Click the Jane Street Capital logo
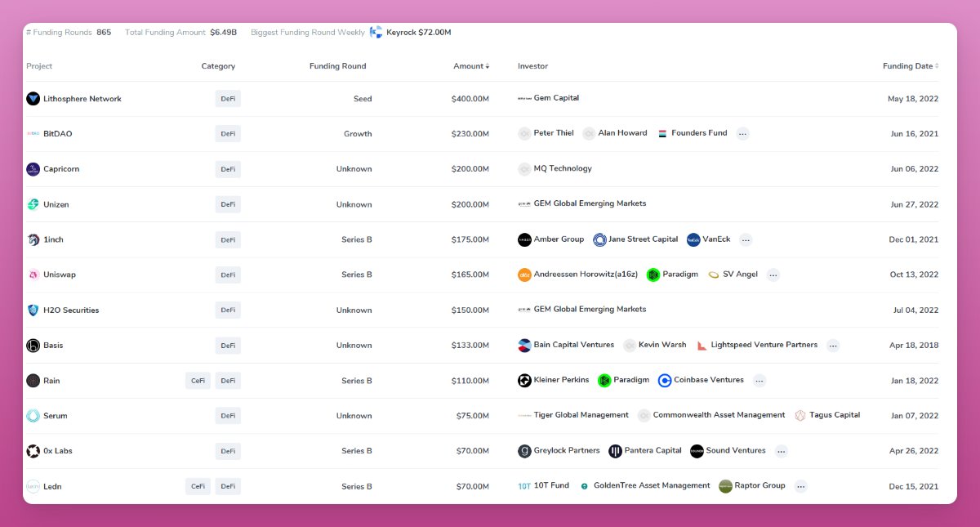 click(599, 239)
